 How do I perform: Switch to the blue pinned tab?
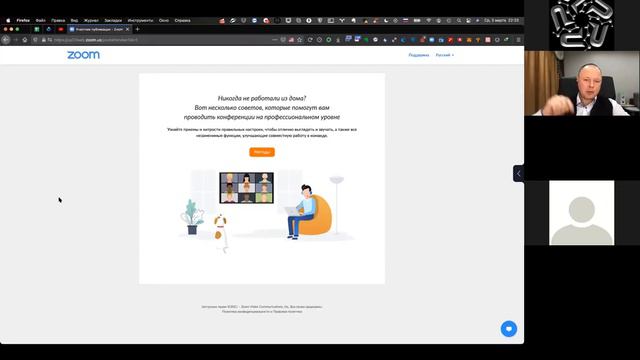pyautogui.click(x=49, y=29)
